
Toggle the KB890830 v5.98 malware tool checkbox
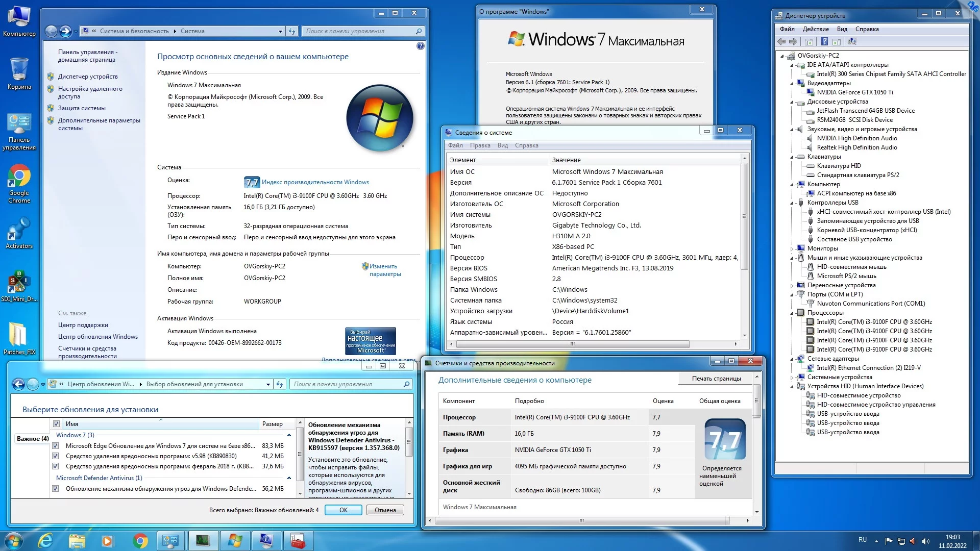coord(56,456)
